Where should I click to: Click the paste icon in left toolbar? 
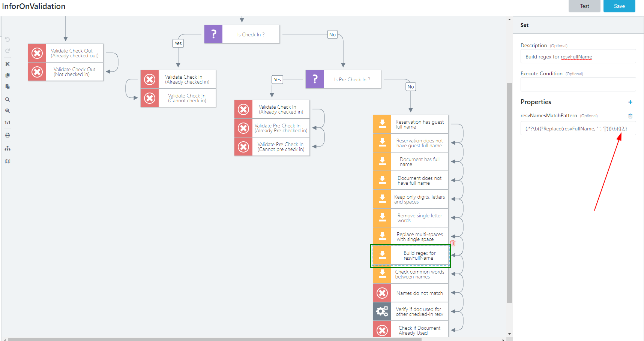(8, 87)
